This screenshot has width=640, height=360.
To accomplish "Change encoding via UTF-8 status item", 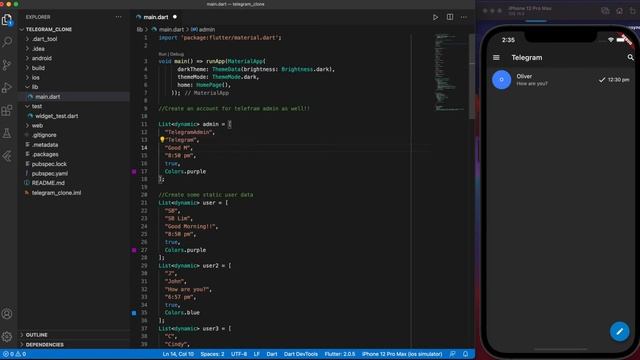I will click(239, 354).
